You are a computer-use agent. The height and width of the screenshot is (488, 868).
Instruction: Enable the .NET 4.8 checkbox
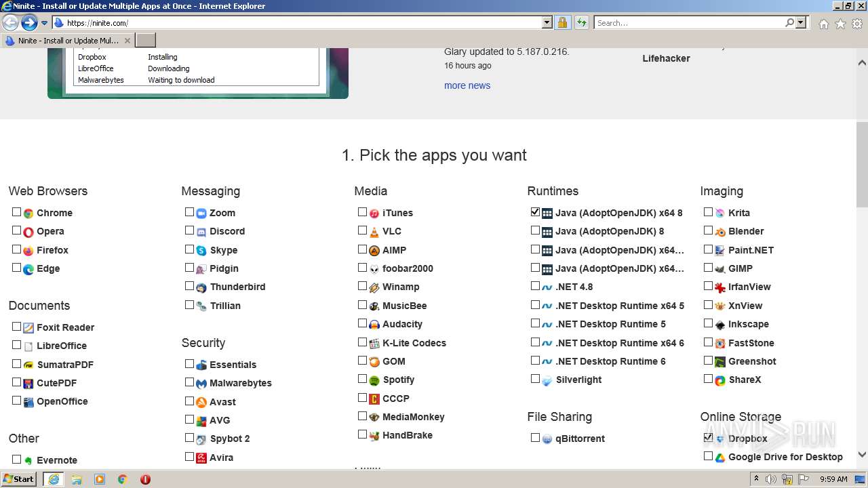(535, 286)
